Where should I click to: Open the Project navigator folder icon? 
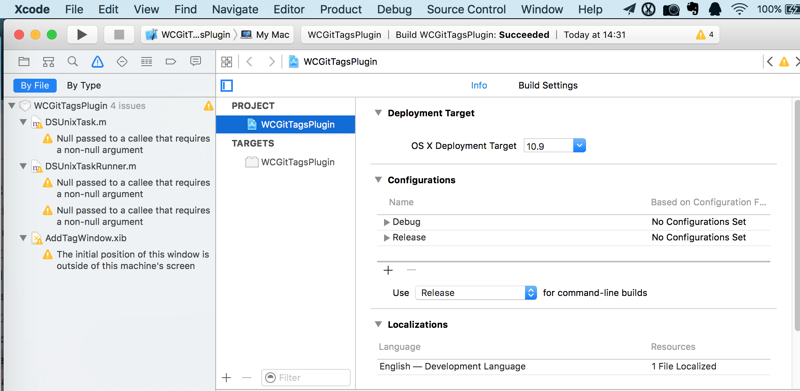(x=23, y=62)
